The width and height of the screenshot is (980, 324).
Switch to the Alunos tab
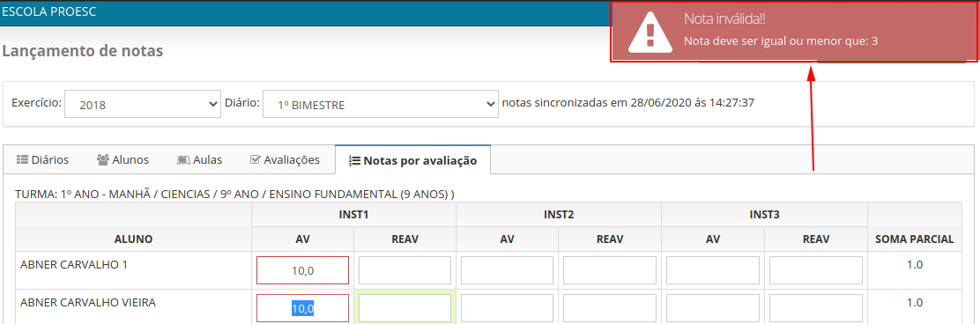[122, 160]
